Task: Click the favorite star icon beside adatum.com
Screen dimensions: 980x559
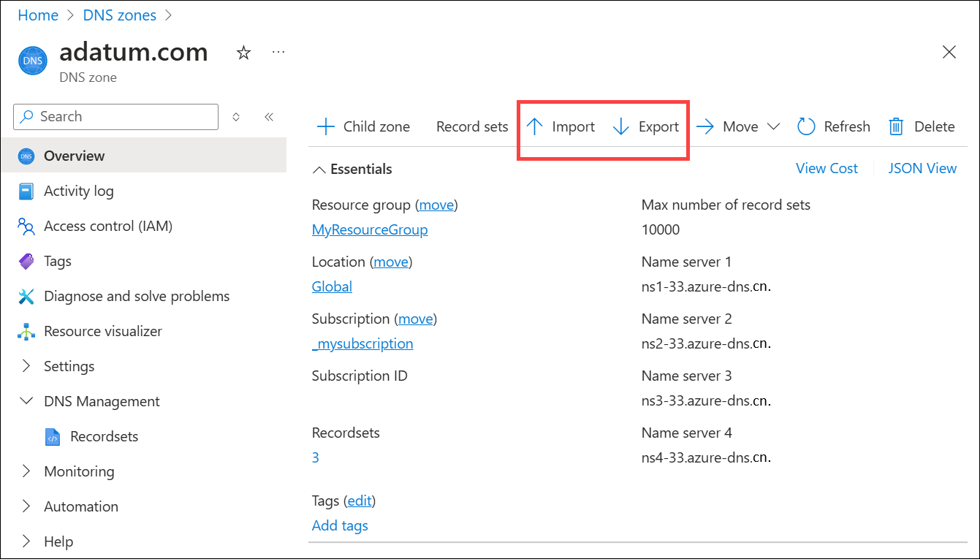Action: coord(244,53)
